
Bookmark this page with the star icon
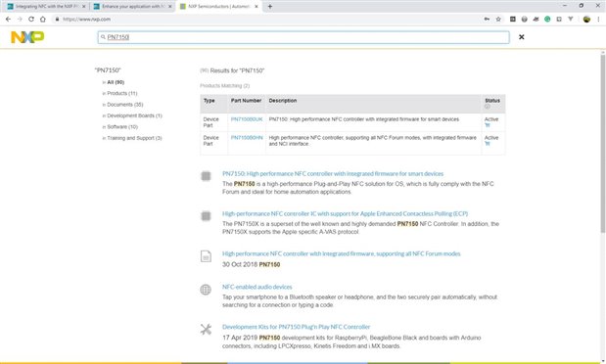tap(498, 19)
